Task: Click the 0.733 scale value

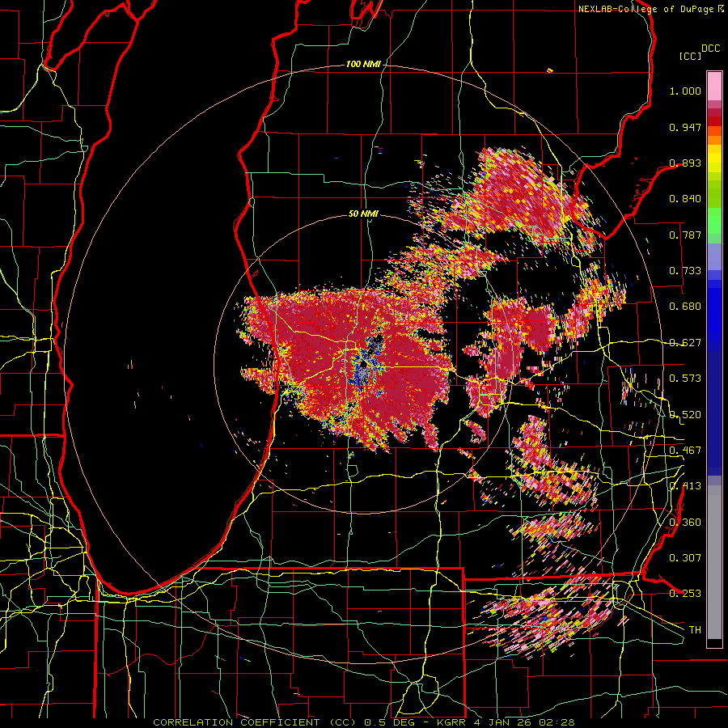Action: tap(685, 271)
